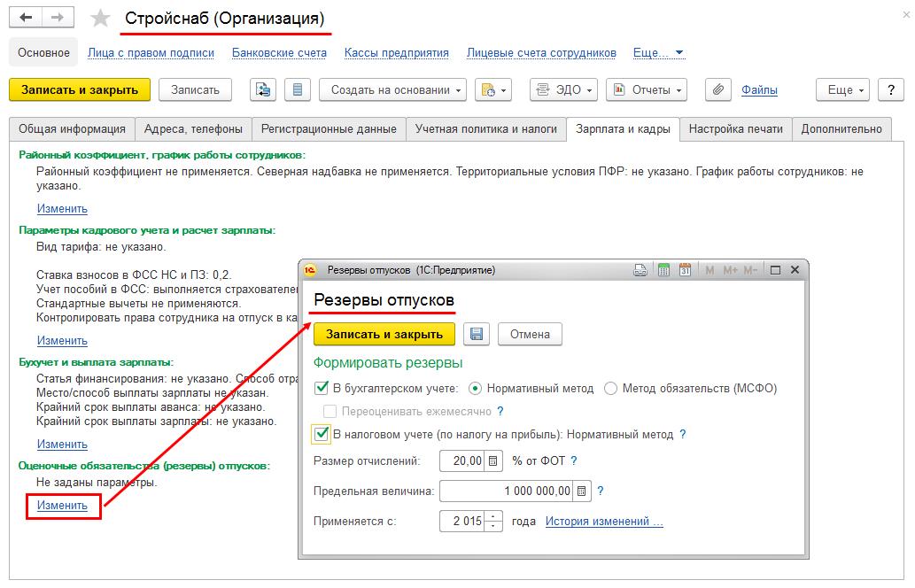The height and width of the screenshot is (588, 915).
Task: Open the calculator icon in the dialog titlebar
Action: [x=663, y=270]
